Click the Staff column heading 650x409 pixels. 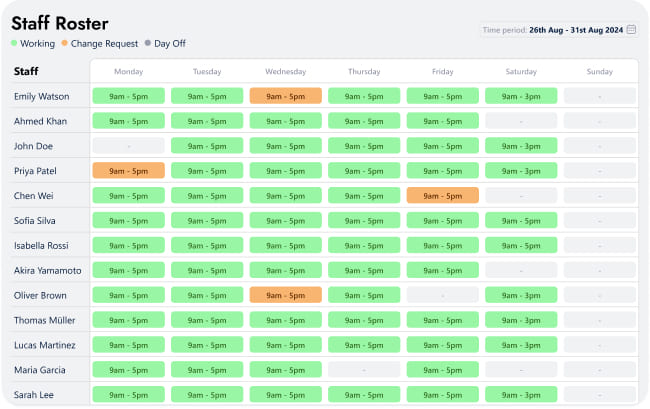[x=26, y=71]
